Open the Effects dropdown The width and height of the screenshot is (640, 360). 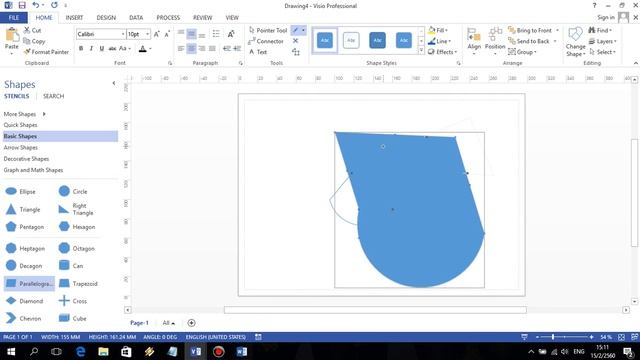[442, 52]
